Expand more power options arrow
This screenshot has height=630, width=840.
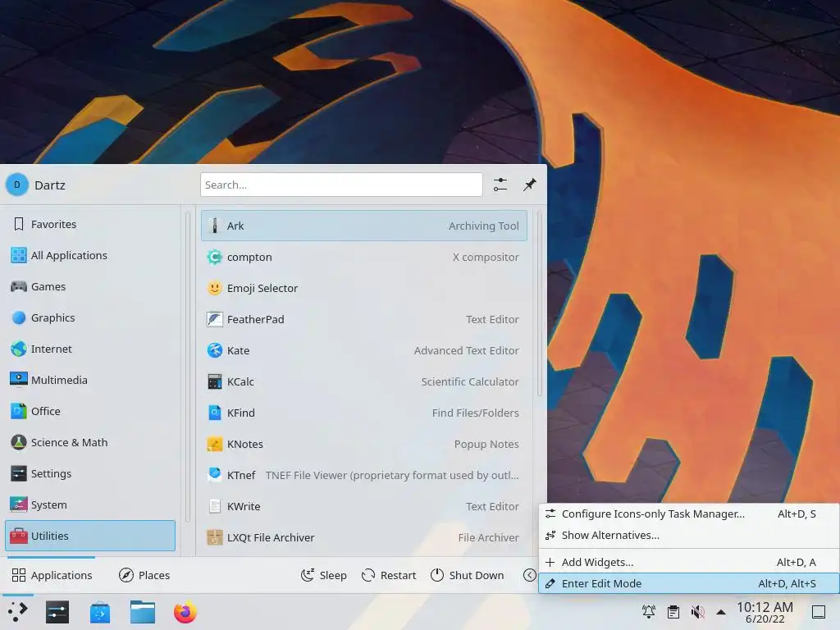pos(529,575)
